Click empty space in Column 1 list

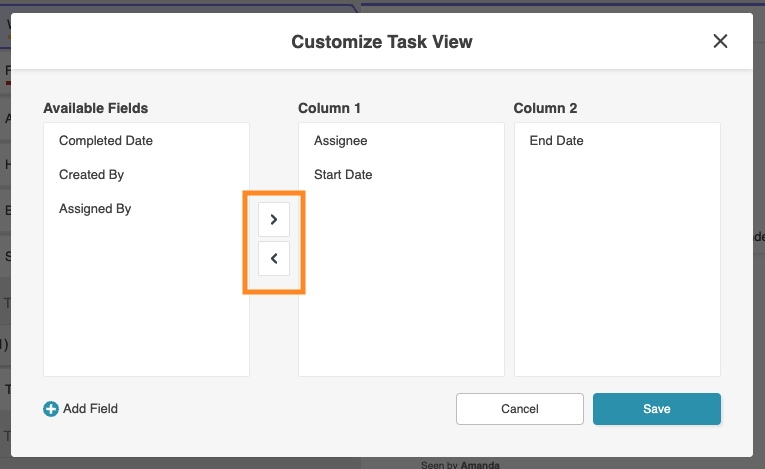(x=400, y=290)
